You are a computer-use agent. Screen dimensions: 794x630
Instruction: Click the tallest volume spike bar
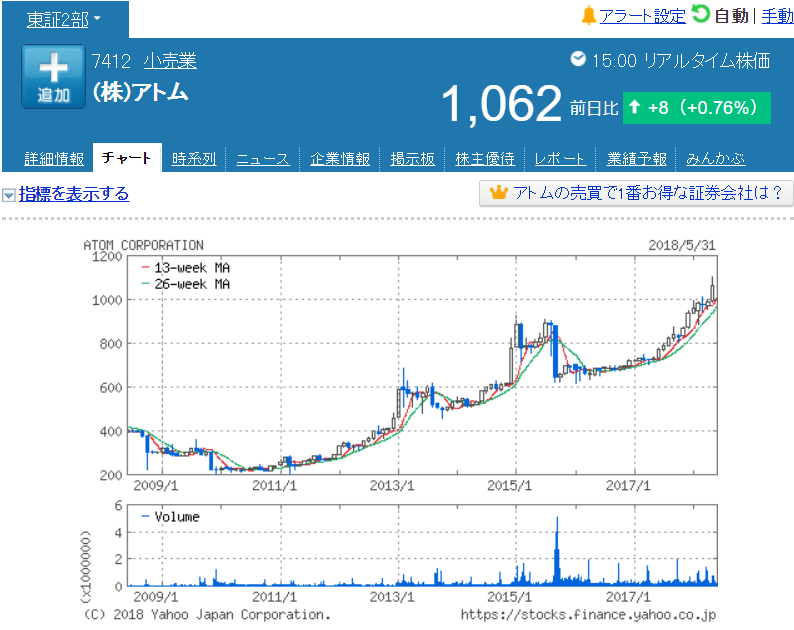(557, 551)
